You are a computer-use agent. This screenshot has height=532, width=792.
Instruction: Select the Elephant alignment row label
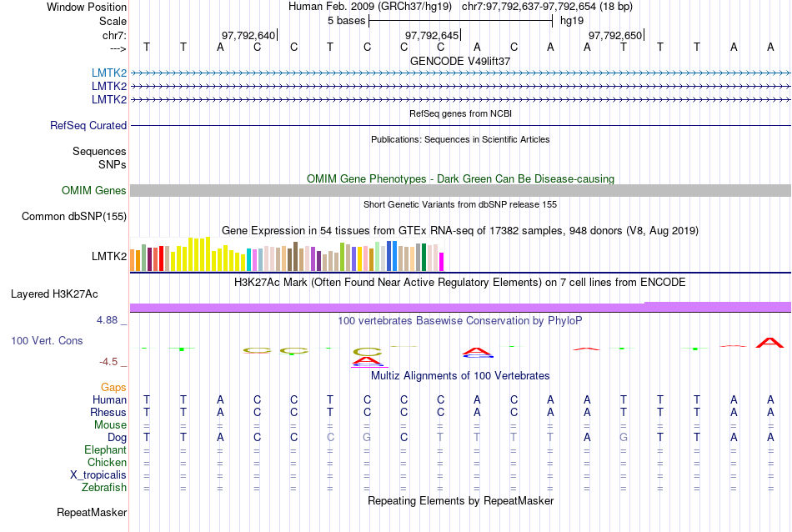[x=106, y=449]
